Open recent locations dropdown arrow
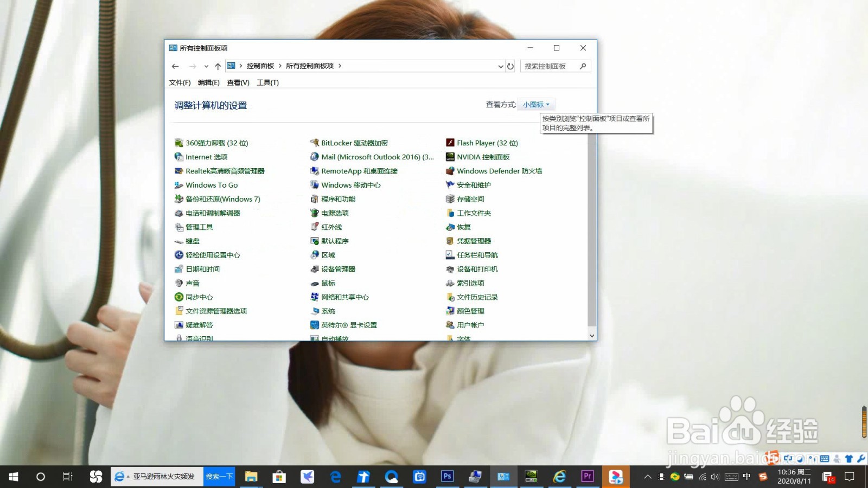The width and height of the screenshot is (868, 488). [206, 66]
